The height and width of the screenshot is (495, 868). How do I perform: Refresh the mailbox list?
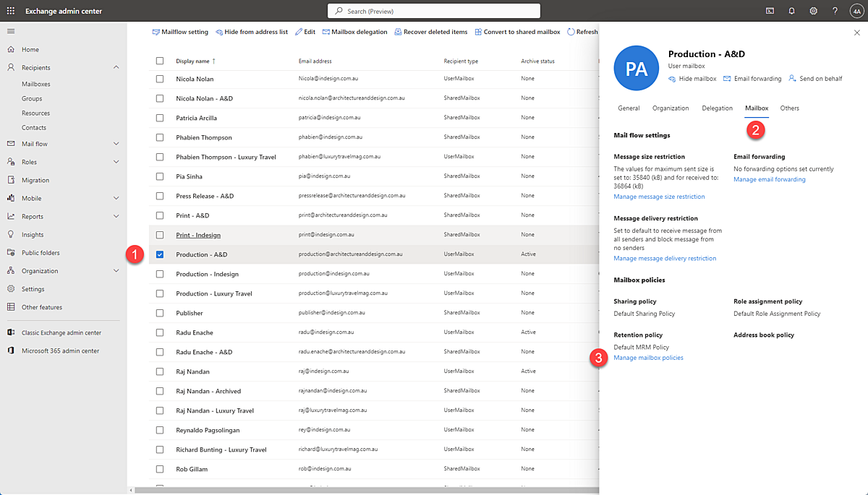point(583,32)
